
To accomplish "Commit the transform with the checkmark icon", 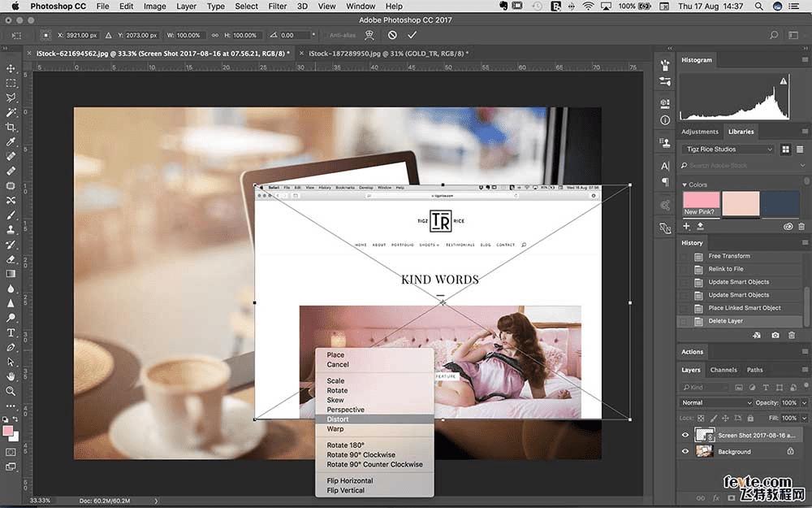I will point(412,35).
